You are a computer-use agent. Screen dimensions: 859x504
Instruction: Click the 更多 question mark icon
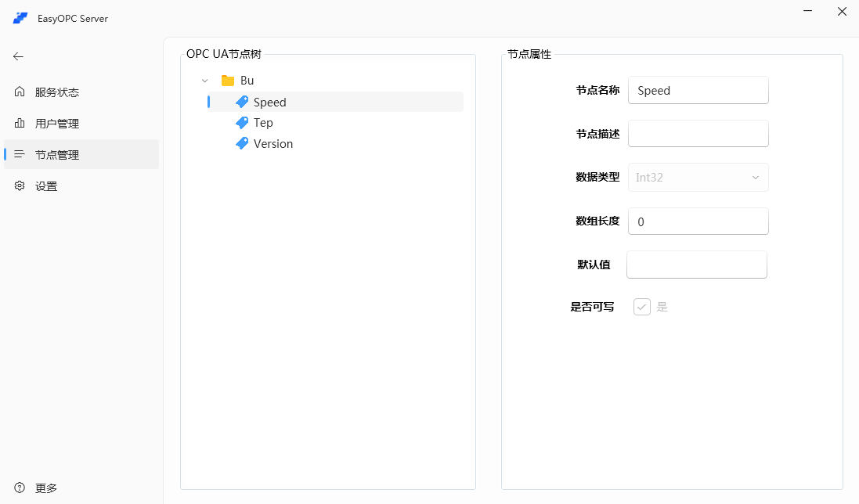[x=20, y=488]
